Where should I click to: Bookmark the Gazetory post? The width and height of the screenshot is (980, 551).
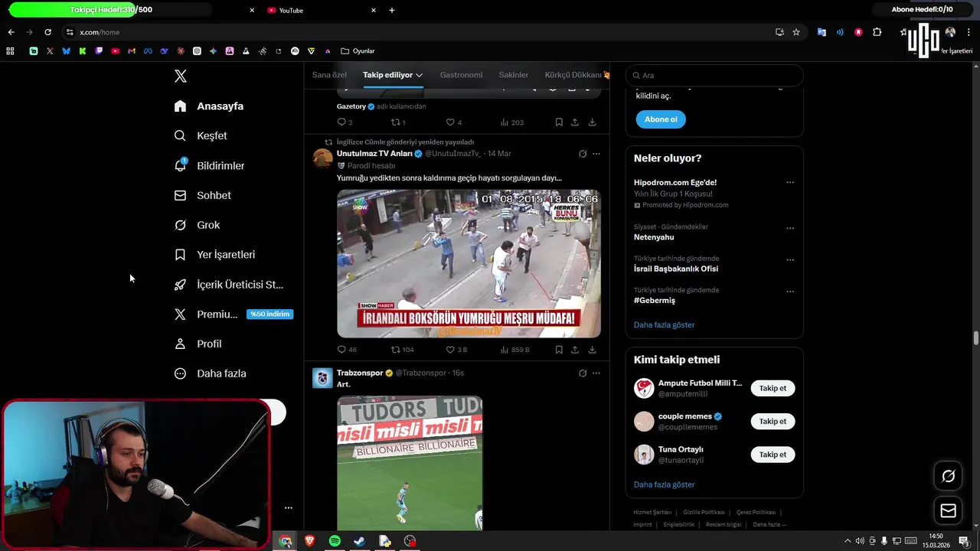(559, 122)
